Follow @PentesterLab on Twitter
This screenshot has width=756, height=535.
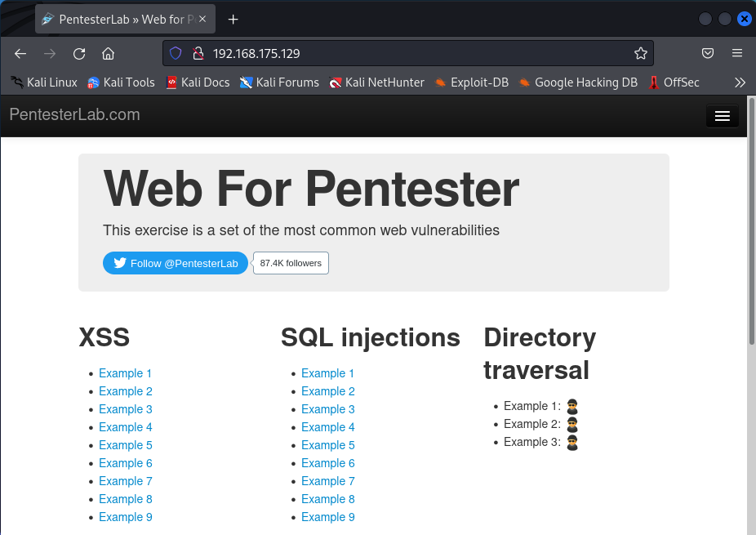(176, 263)
